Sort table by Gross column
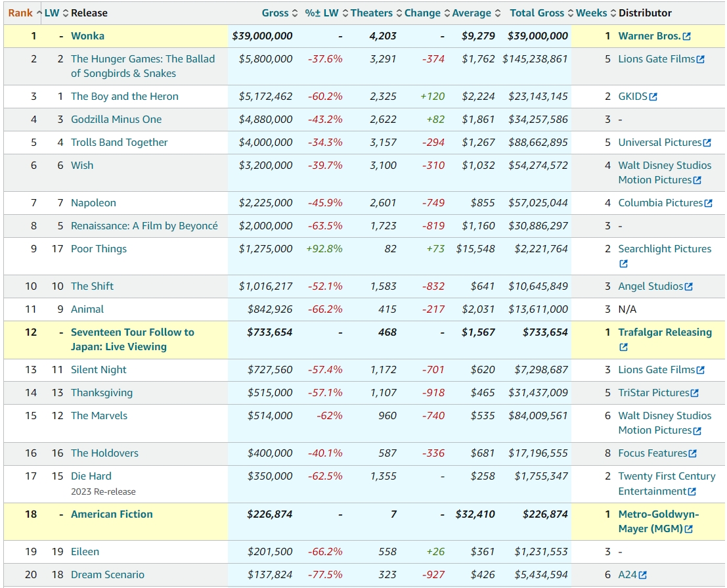Viewport: 727px width, 588px height. 280,13
